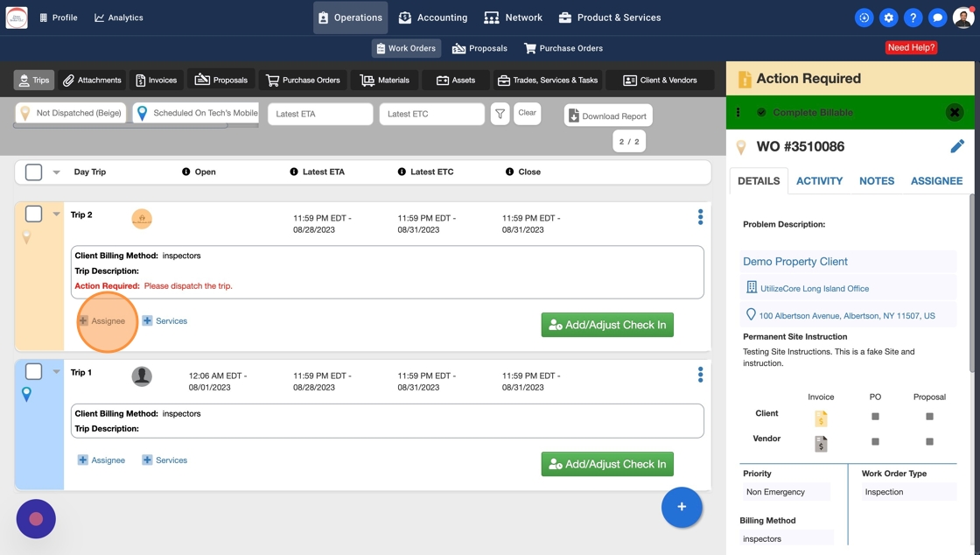The image size is (980, 555).
Task: Open the Analytics menu
Action: (x=119, y=18)
